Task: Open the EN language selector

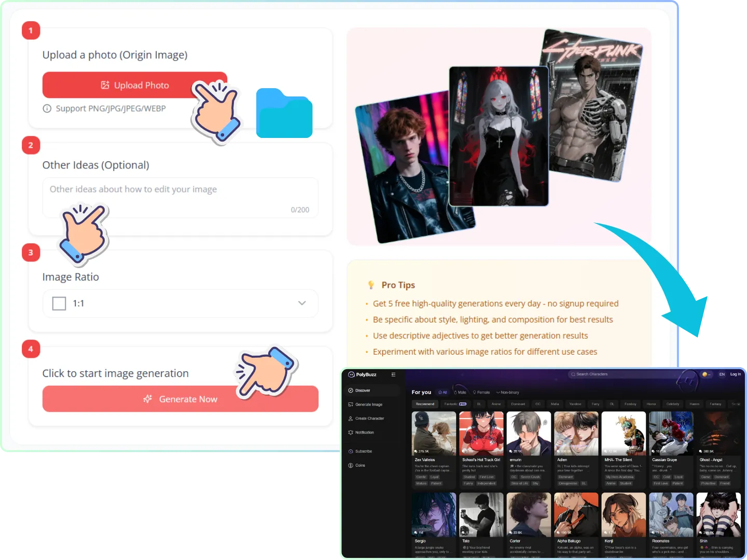Action: click(x=722, y=374)
